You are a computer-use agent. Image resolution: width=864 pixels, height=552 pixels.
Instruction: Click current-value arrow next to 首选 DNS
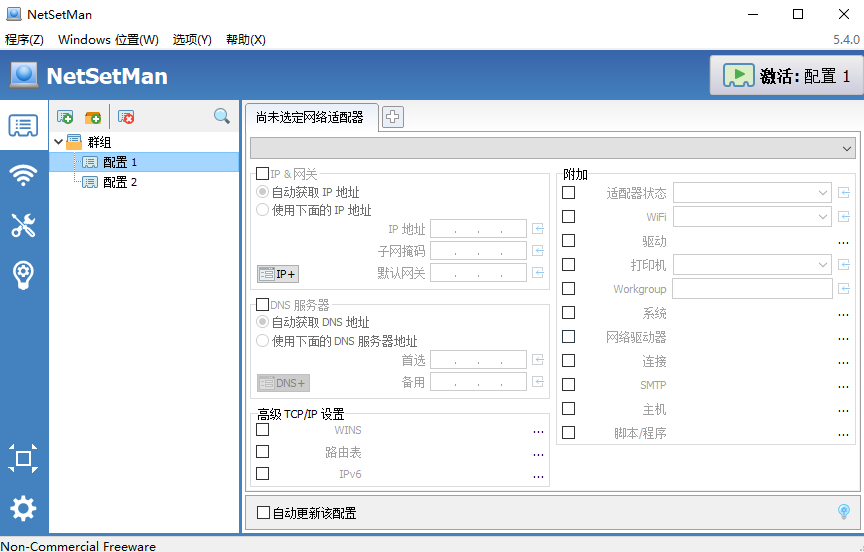[538, 360]
